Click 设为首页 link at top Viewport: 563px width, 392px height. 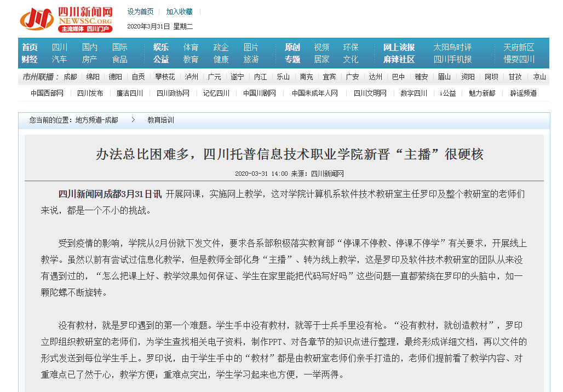pyautogui.click(x=141, y=11)
